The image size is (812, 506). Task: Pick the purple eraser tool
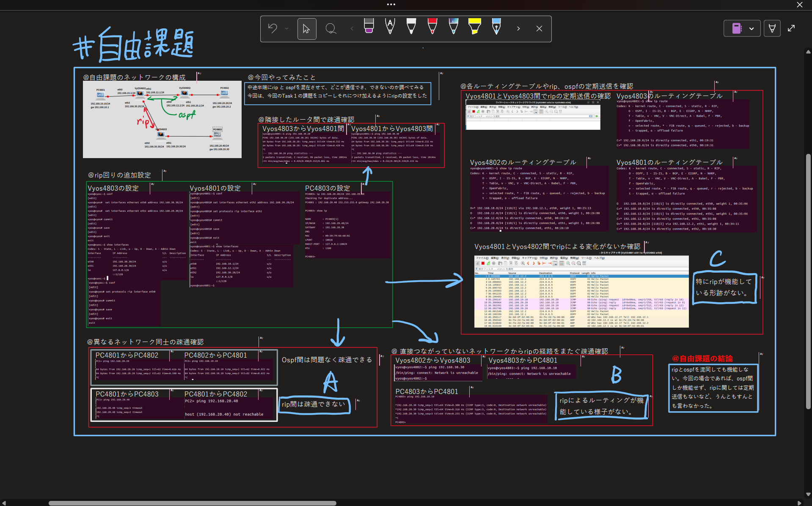click(369, 26)
